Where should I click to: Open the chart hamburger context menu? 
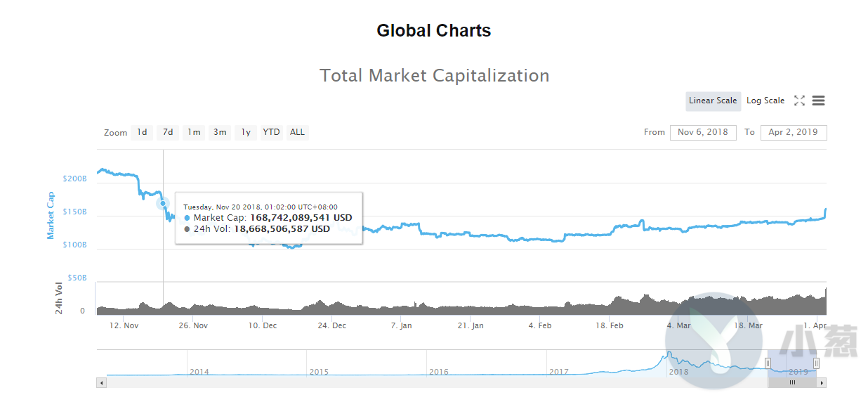tap(818, 101)
